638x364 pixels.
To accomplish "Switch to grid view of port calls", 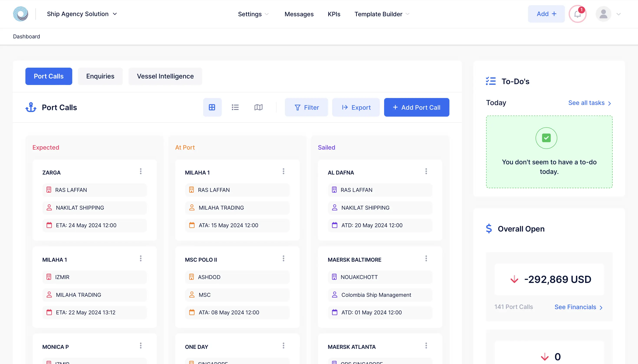I will pyautogui.click(x=212, y=107).
